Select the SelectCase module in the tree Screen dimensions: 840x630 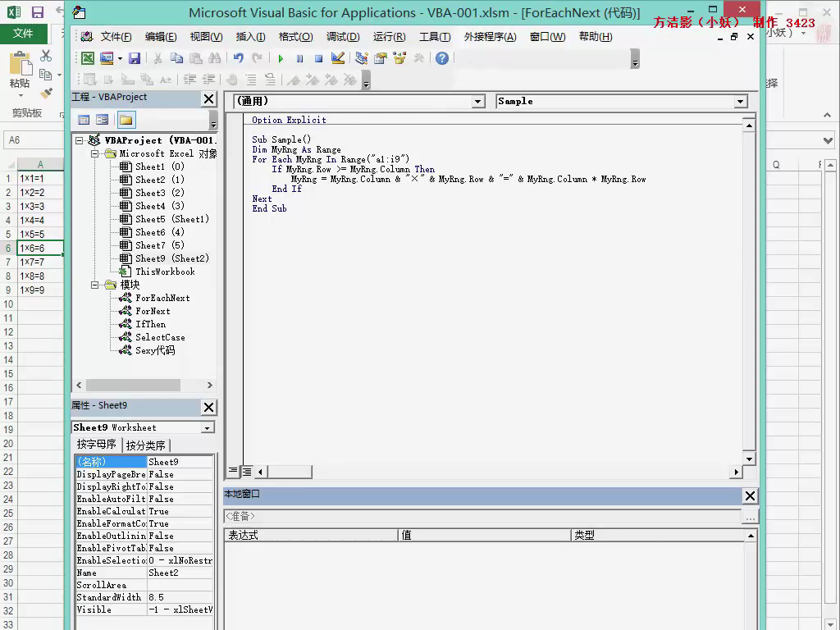click(x=160, y=337)
